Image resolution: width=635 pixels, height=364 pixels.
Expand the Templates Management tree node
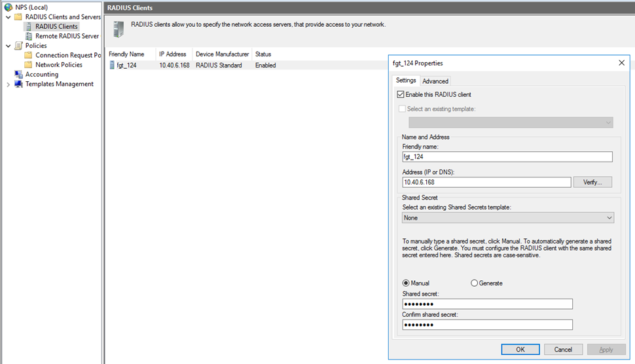click(x=8, y=84)
